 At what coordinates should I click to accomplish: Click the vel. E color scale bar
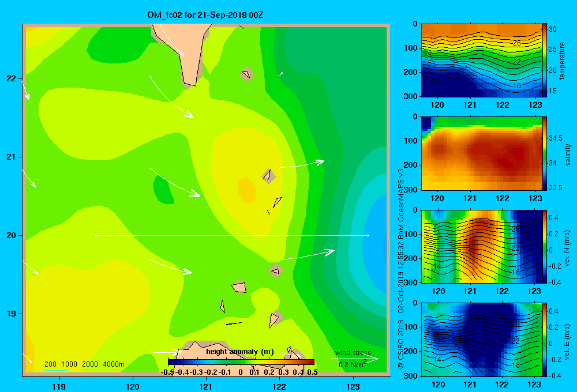545,340
